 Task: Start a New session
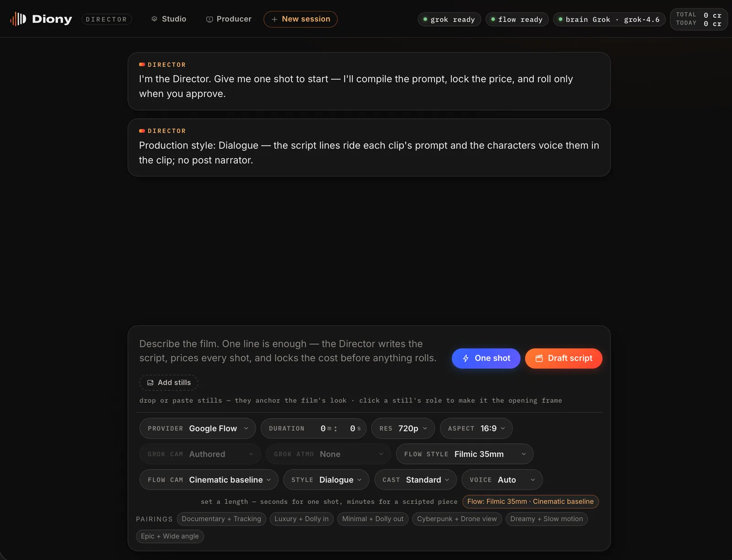(301, 19)
